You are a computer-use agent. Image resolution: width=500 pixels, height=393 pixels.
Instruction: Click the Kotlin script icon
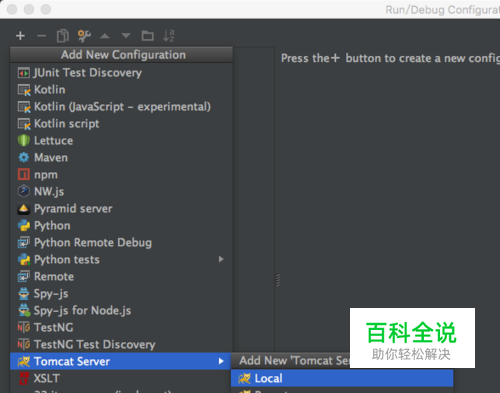pyautogui.click(x=24, y=124)
